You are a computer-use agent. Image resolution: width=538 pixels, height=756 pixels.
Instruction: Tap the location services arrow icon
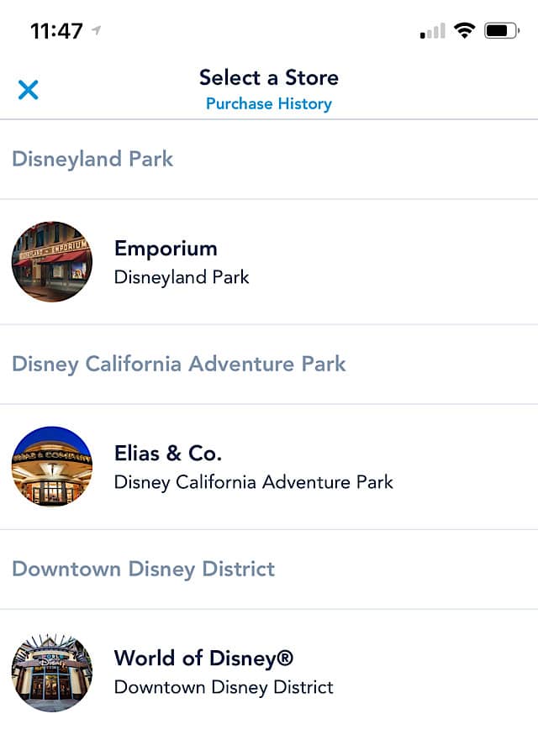point(97,30)
